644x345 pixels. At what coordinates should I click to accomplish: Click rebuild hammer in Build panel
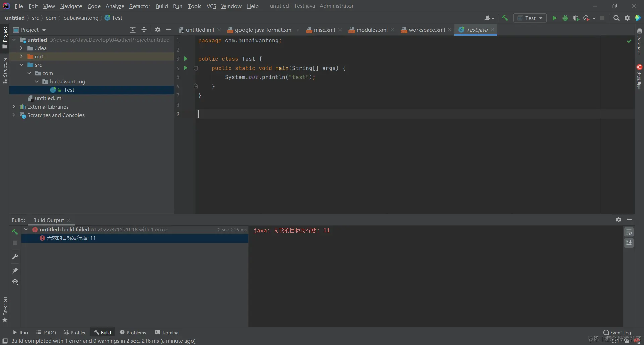coord(15,231)
